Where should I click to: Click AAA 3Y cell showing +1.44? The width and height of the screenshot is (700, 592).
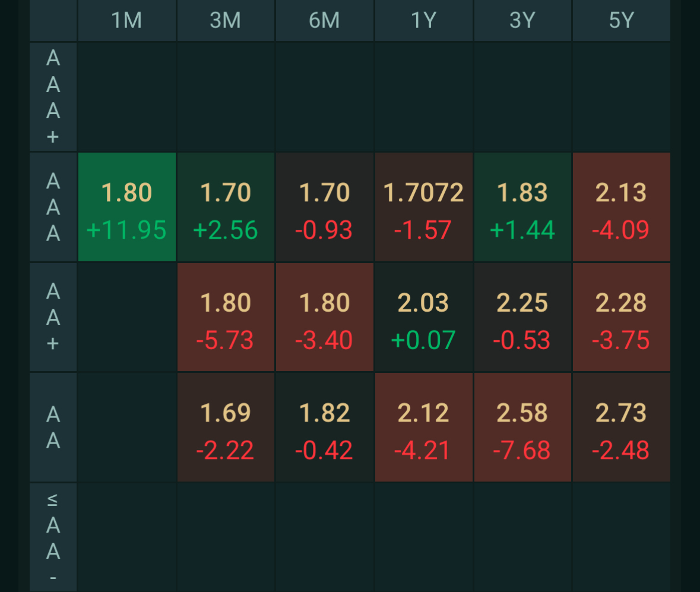point(522,207)
